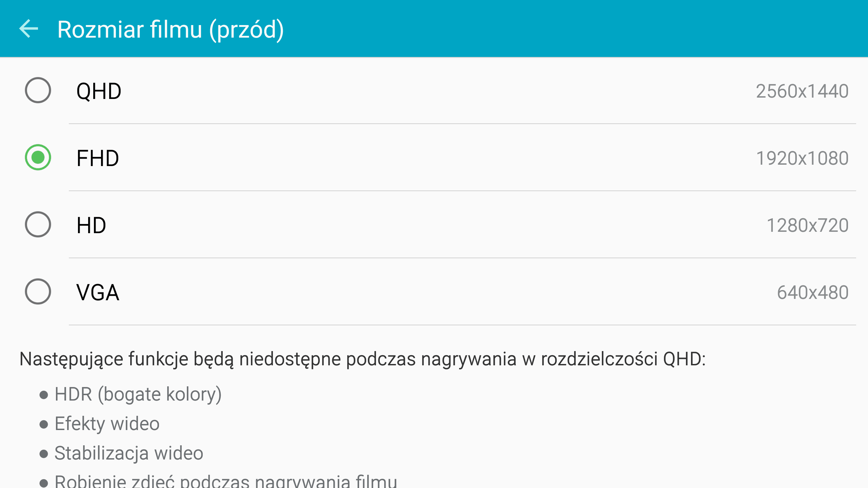This screenshot has width=868, height=488.
Task: Tap the VGA option label
Action: click(98, 292)
